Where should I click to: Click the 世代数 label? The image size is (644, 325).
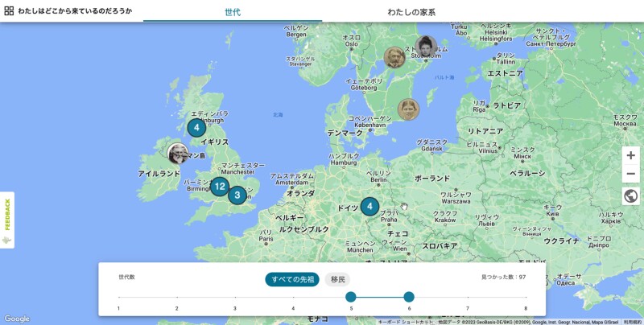126,277
